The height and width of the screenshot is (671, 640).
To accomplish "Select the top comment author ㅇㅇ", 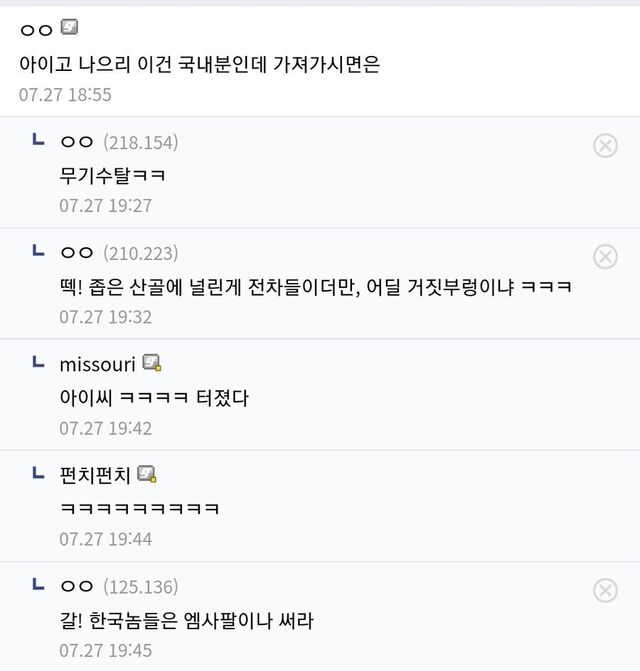I will 36,29.
